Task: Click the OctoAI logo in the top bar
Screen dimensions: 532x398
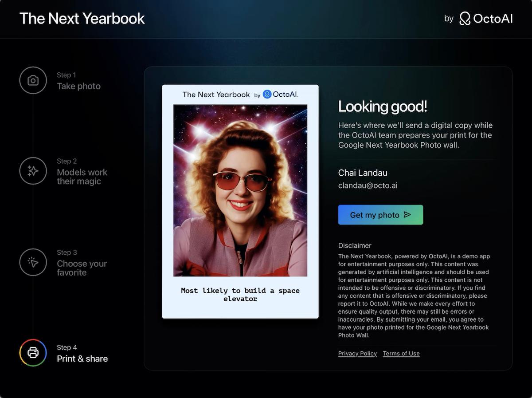Action: coord(485,19)
